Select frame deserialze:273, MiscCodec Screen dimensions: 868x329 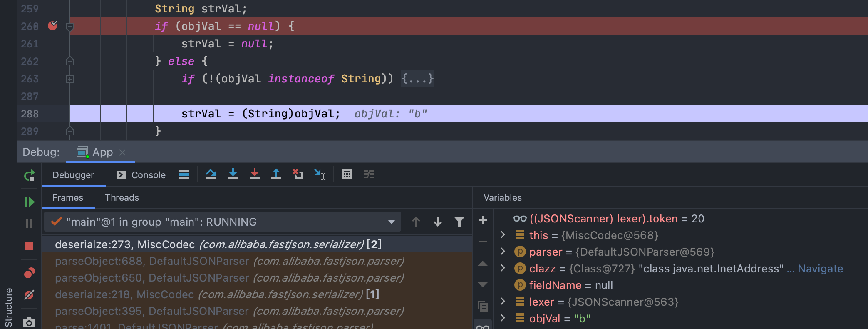[x=257, y=244]
